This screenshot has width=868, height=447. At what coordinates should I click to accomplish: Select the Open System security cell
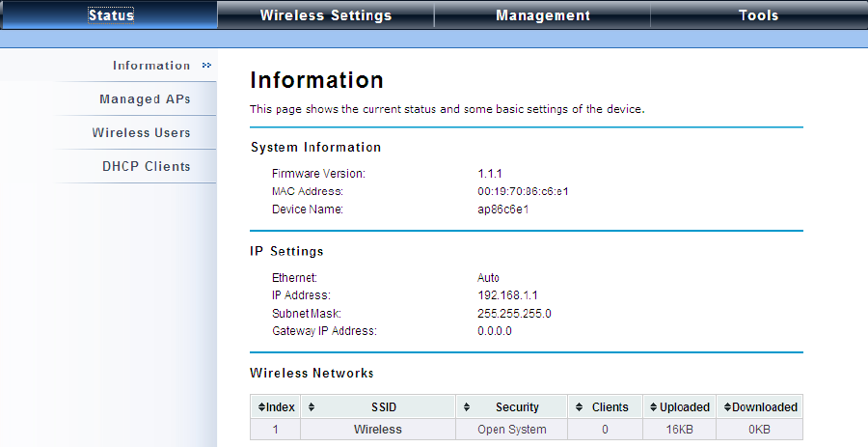point(511,430)
